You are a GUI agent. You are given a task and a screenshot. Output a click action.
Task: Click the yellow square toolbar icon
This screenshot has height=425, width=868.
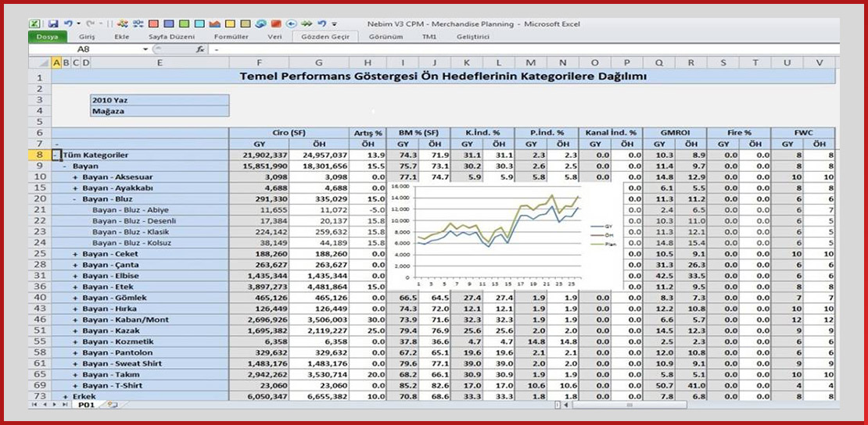click(230, 23)
